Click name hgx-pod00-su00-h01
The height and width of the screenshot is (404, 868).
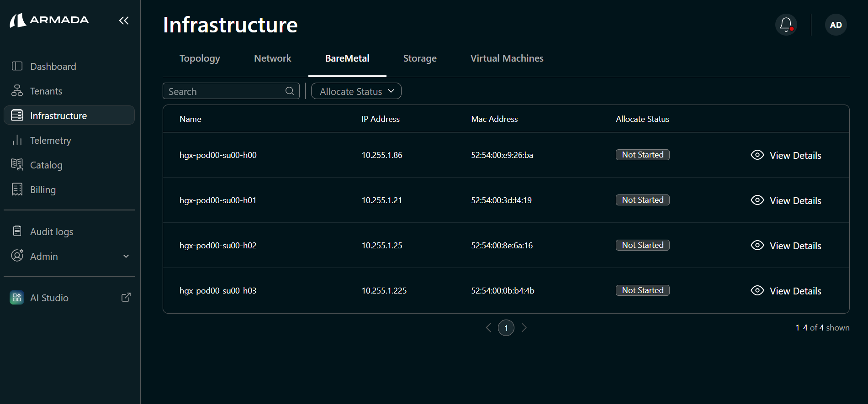tap(218, 200)
